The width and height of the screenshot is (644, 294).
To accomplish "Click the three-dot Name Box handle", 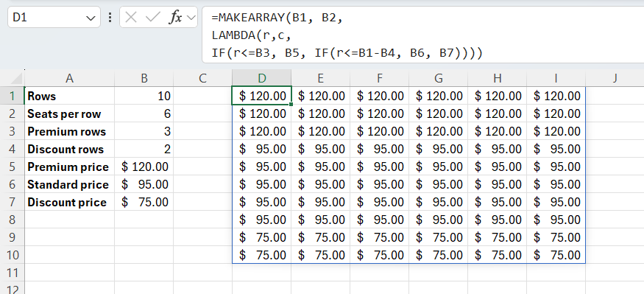I will [110, 17].
